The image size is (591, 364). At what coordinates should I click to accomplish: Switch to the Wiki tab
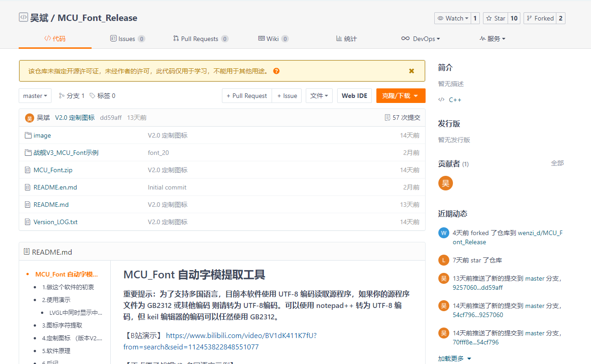(x=273, y=39)
